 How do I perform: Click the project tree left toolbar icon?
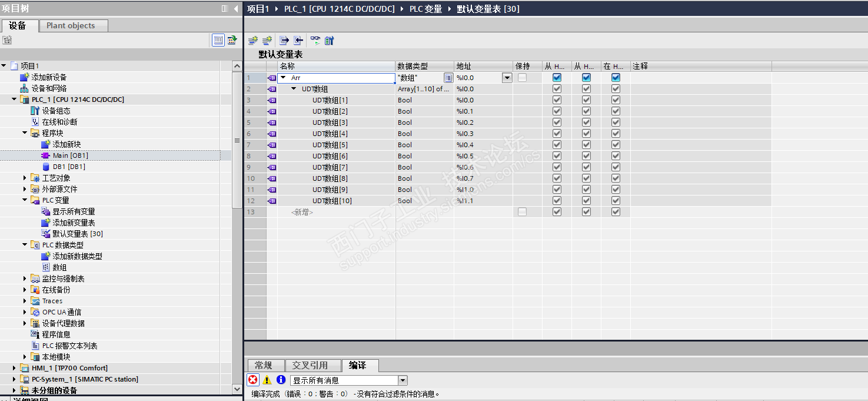click(7, 40)
